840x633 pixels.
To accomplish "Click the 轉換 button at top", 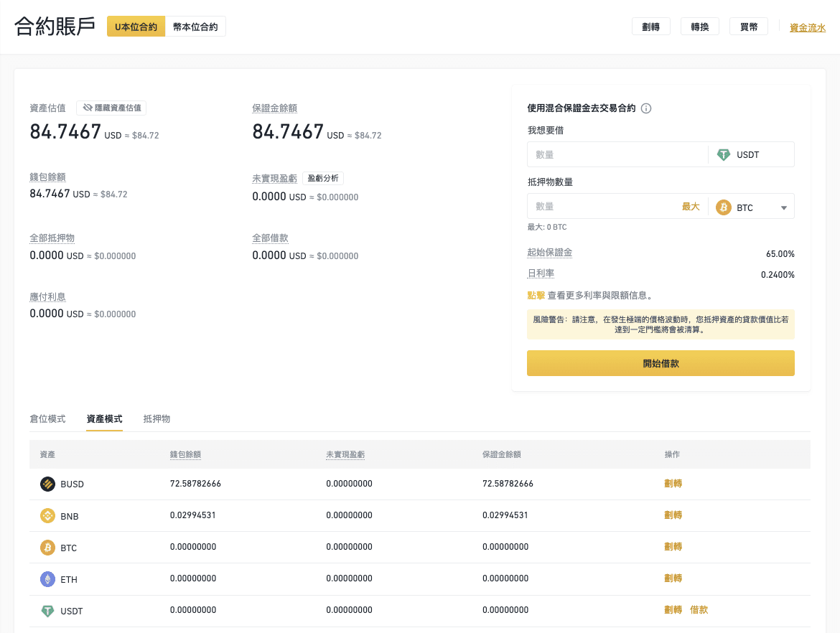I will (700, 27).
